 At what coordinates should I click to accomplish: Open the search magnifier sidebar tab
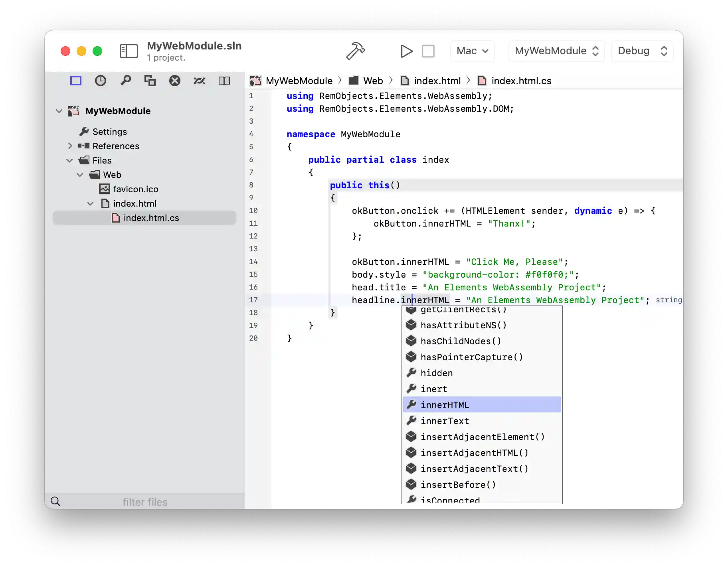coord(125,81)
